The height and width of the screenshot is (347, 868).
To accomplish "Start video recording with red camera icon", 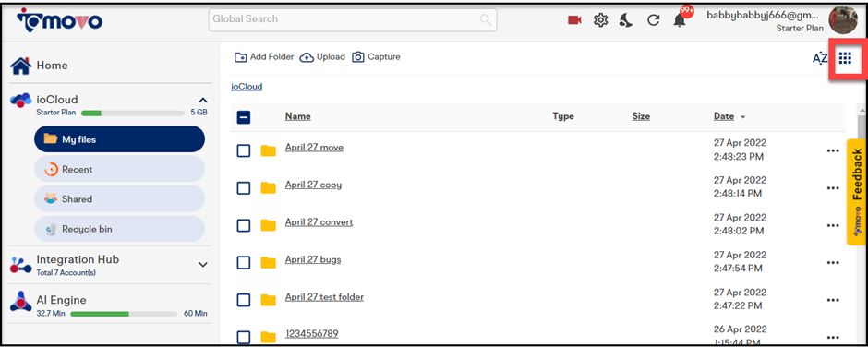I will (574, 20).
